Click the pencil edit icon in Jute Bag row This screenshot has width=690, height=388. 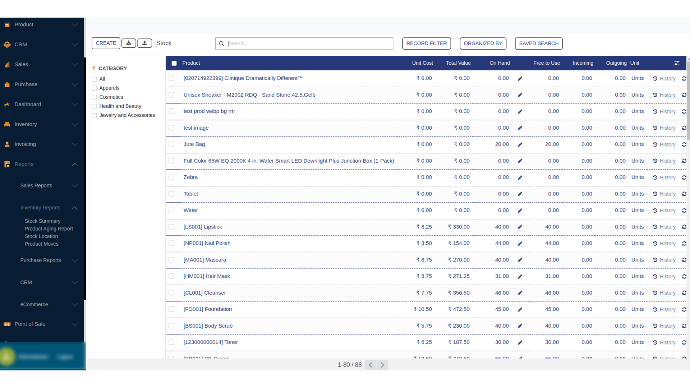click(x=520, y=145)
